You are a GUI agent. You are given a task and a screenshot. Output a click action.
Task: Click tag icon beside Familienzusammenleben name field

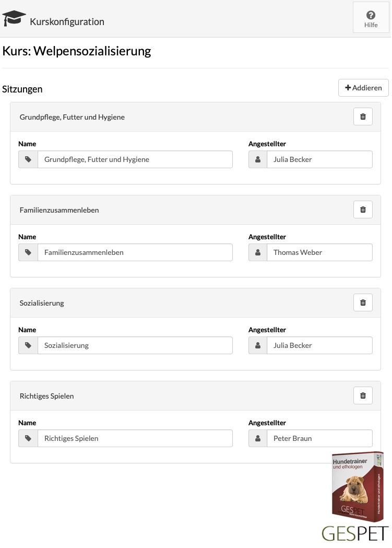(x=28, y=252)
